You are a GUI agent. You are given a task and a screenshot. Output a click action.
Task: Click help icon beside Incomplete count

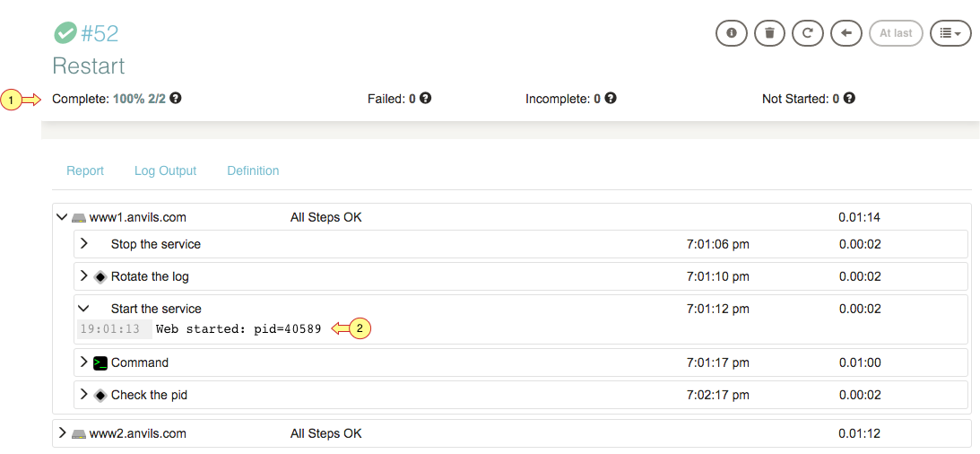pyautogui.click(x=611, y=98)
